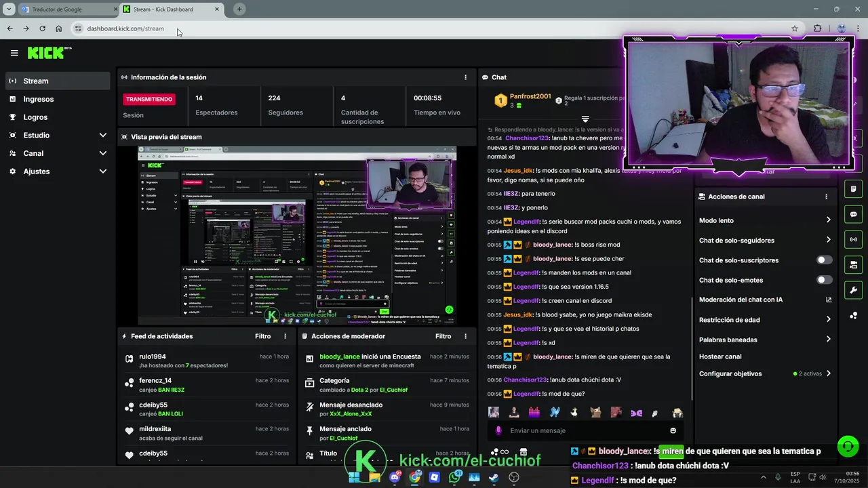This screenshot has height=488, width=868.
Task: Collapse pinned gift banner arrow in chat
Action: click(x=585, y=119)
